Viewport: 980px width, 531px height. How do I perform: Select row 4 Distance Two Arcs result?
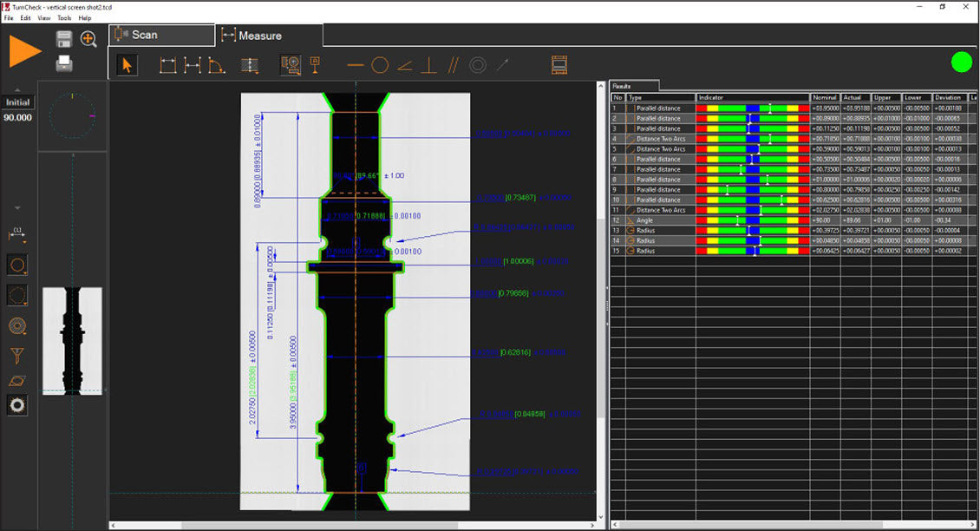pyautogui.click(x=794, y=139)
